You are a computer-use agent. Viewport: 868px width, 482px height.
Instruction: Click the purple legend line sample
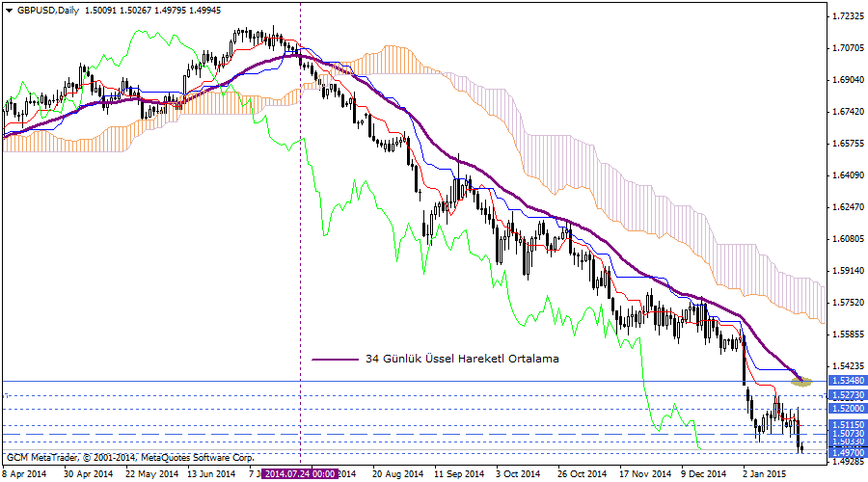(x=335, y=359)
